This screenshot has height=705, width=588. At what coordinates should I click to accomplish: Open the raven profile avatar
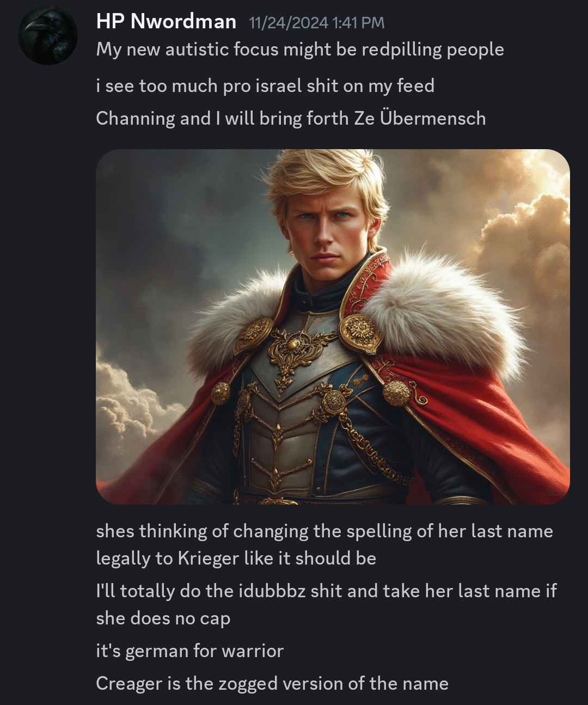[48, 35]
